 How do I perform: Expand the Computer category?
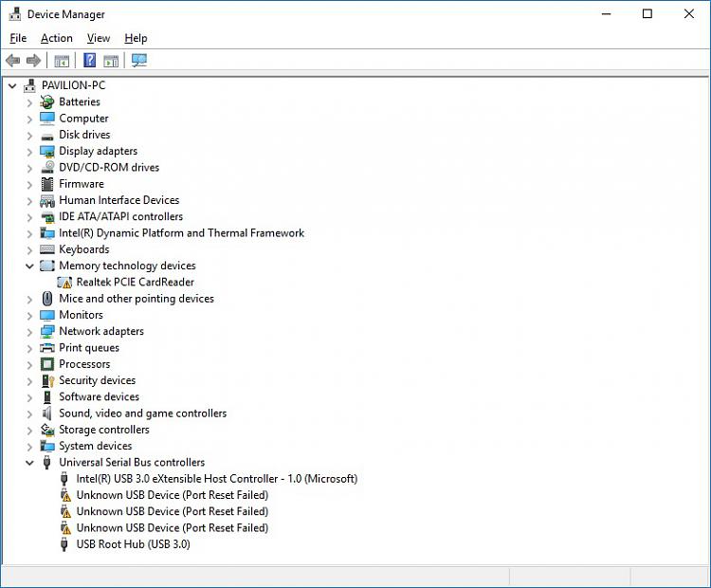tap(29, 119)
